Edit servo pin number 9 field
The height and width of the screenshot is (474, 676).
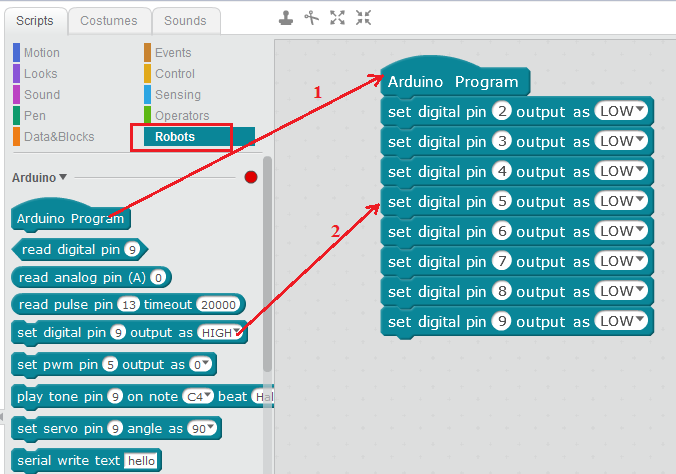click(115, 429)
